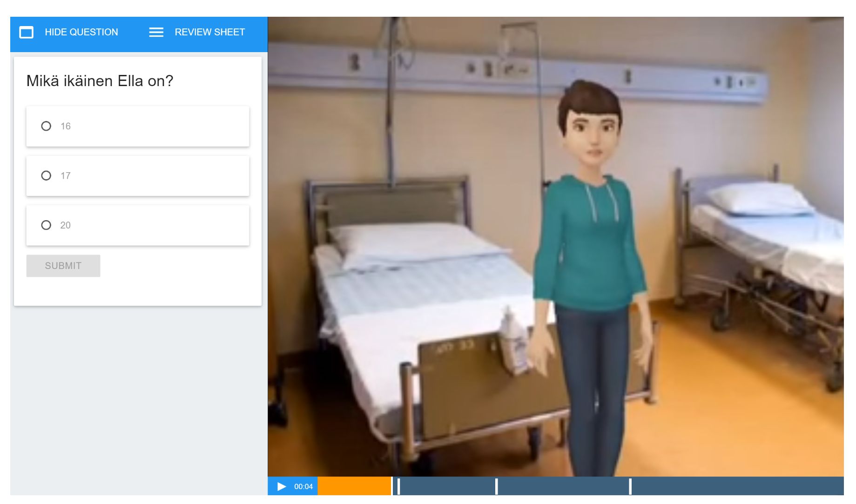Click the 00:04 timestamp display

pos(303,486)
